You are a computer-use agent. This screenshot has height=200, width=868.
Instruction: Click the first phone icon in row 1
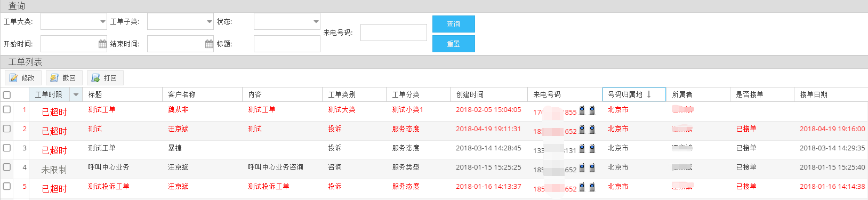[582, 110]
